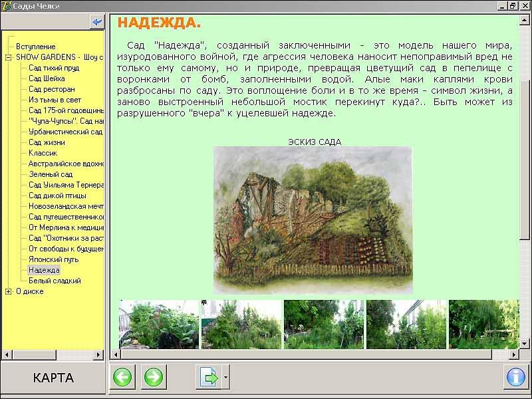This screenshot has height=399, width=532.
Task: Open the КАРТА button
Action: (x=53, y=378)
